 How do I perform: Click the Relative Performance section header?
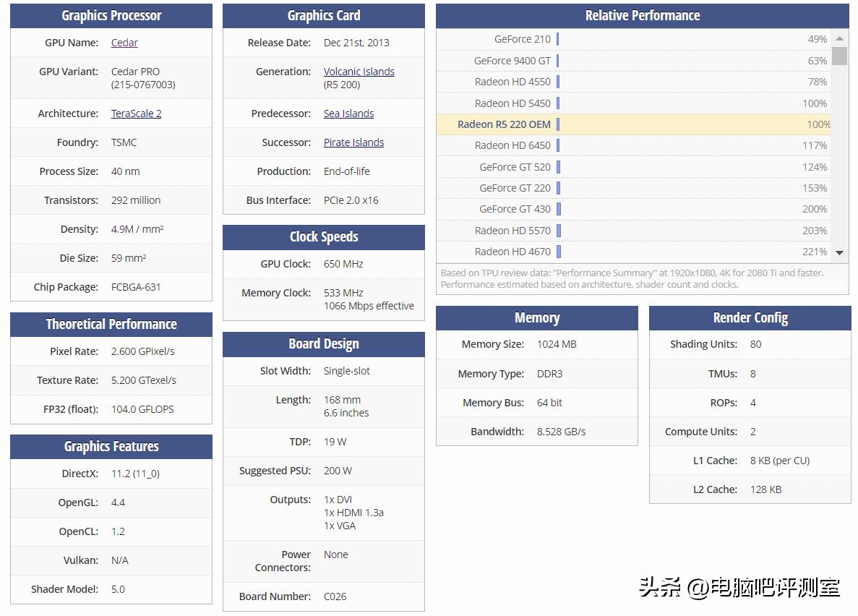643,15
